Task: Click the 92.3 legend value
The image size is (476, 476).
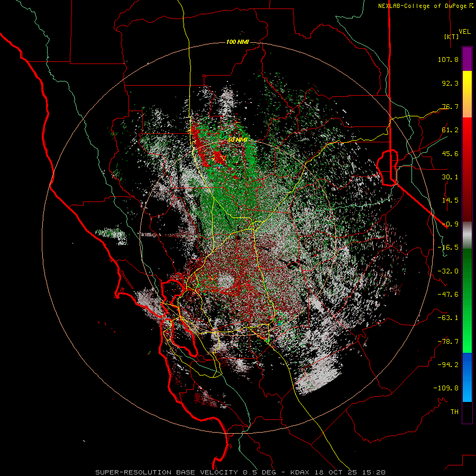Action: pyautogui.click(x=450, y=83)
